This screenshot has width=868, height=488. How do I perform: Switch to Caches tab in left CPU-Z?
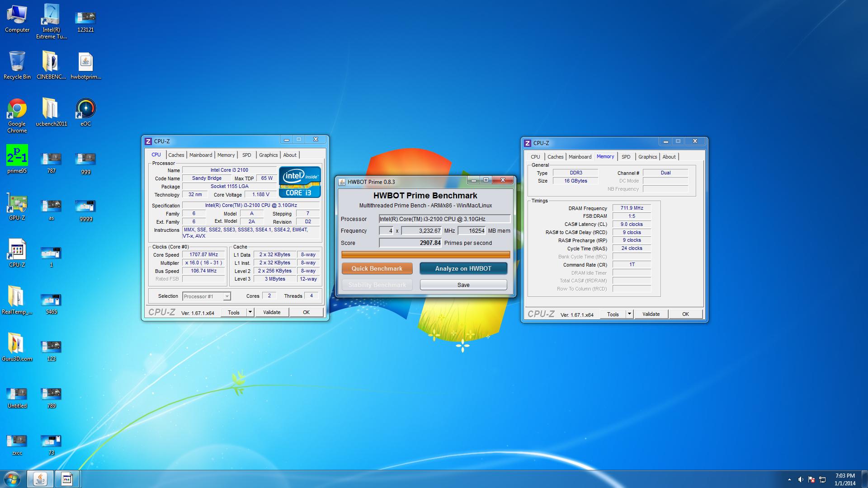pyautogui.click(x=176, y=155)
